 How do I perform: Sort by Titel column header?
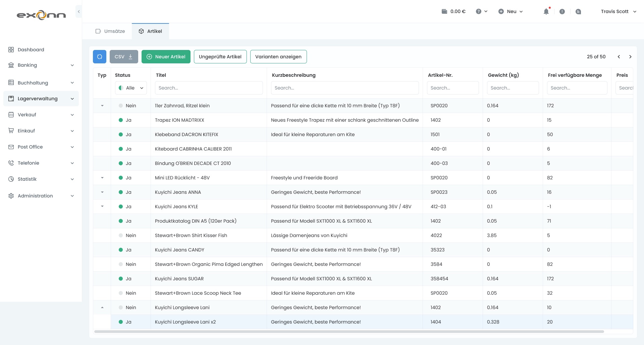click(x=161, y=75)
